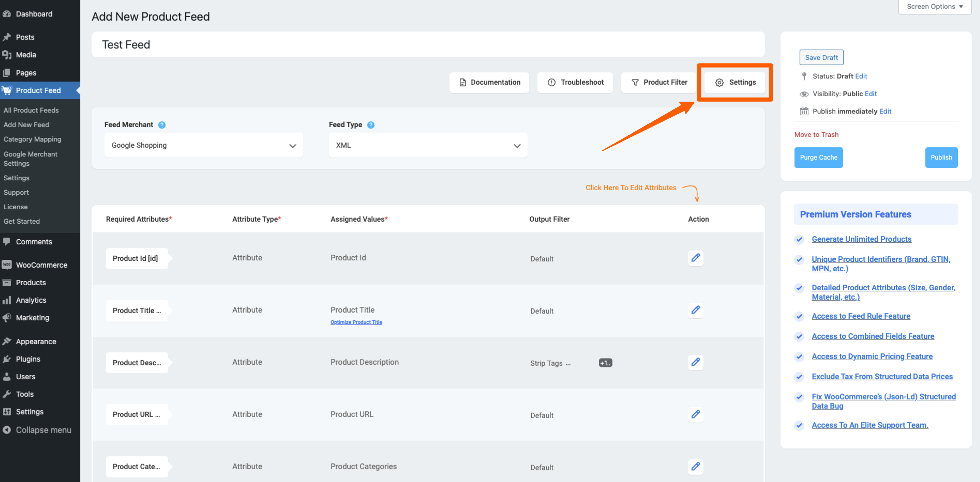Click the Product Desc... attribute tag

pos(137,363)
